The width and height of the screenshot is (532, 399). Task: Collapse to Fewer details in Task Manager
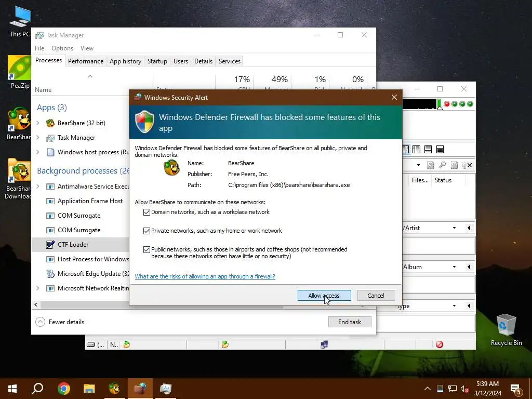[x=60, y=322]
